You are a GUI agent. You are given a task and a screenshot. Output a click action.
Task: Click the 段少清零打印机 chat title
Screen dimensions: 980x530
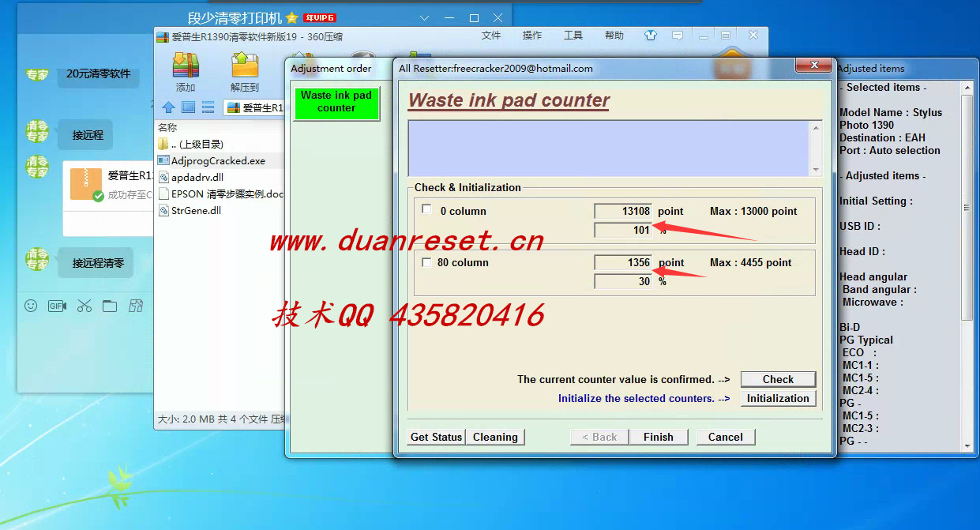pyautogui.click(x=235, y=17)
